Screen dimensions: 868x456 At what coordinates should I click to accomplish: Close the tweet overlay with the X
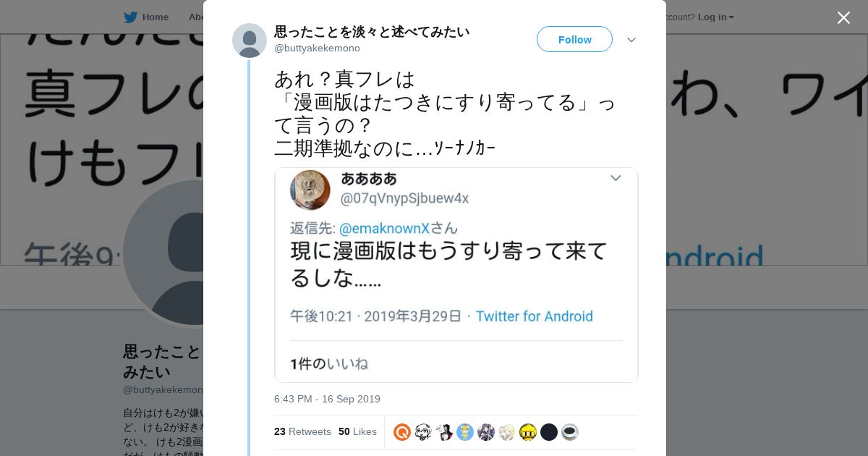[843, 18]
